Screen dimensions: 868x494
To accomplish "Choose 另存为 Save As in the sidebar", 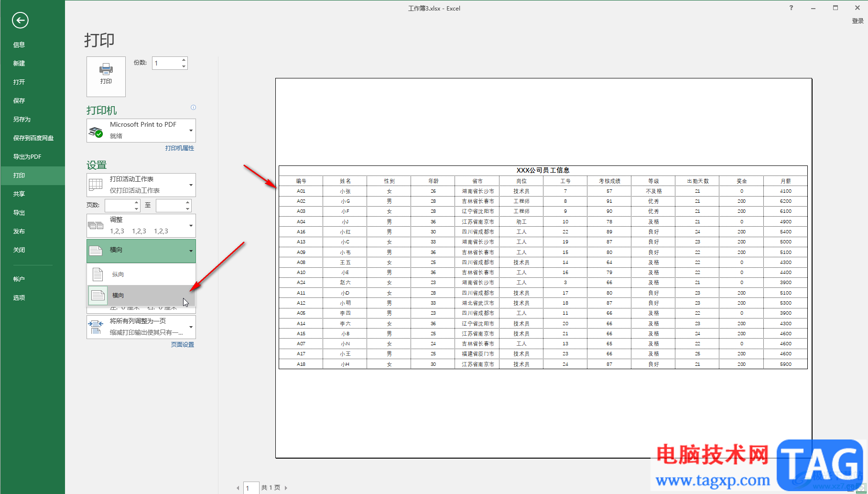I will (33, 119).
